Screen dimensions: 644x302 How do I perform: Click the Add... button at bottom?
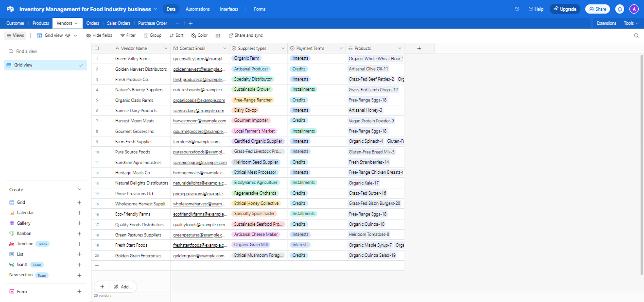(123, 286)
